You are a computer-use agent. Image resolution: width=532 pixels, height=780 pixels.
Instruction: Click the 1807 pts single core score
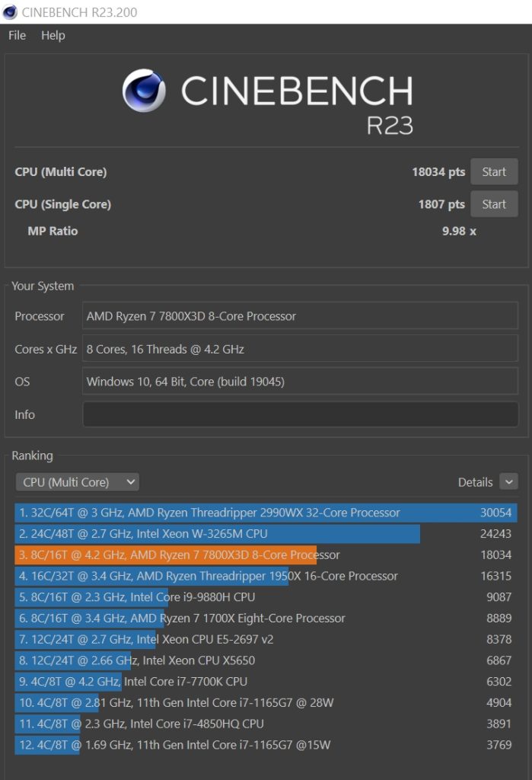coord(441,204)
